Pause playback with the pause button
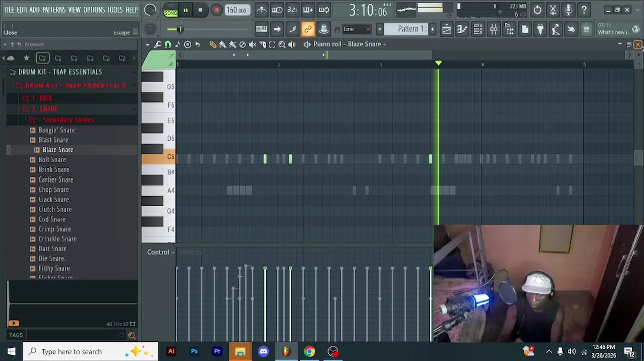Image resolution: width=644 pixels, height=361 pixels. pos(185,10)
